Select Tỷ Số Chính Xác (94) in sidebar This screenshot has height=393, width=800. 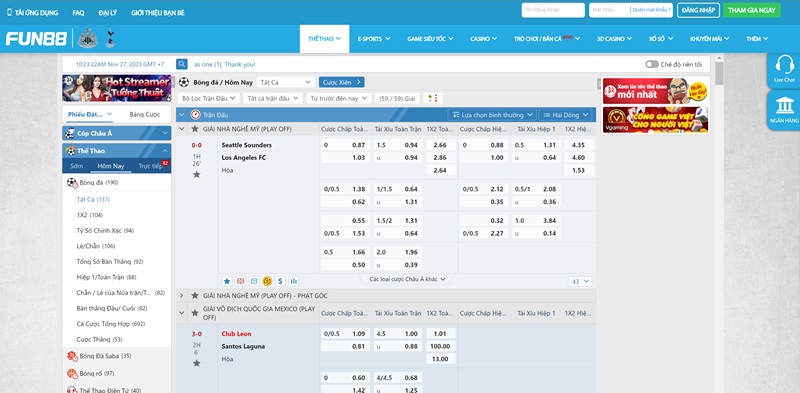pyautogui.click(x=105, y=231)
